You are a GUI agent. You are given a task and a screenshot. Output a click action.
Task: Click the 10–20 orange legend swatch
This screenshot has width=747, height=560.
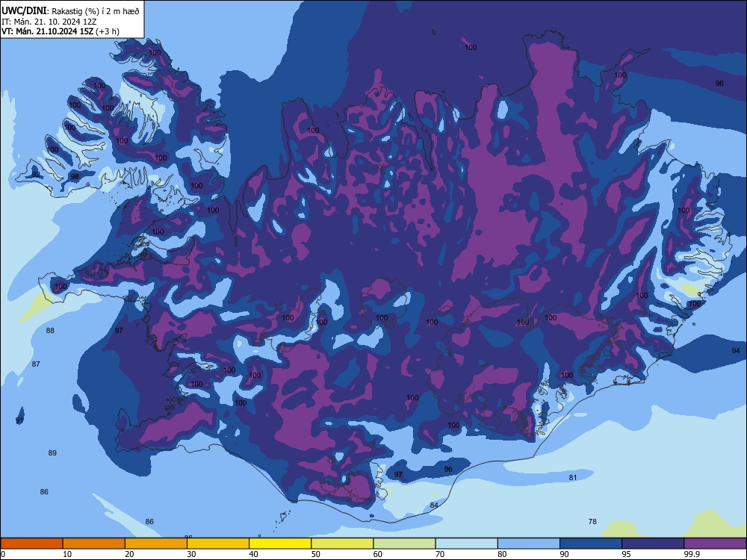point(94,544)
